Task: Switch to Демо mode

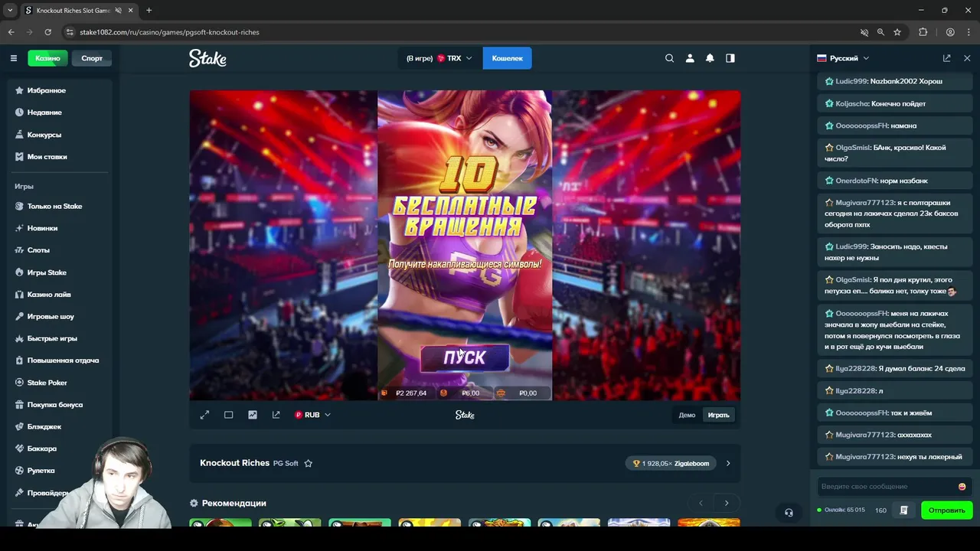Action: (x=687, y=415)
